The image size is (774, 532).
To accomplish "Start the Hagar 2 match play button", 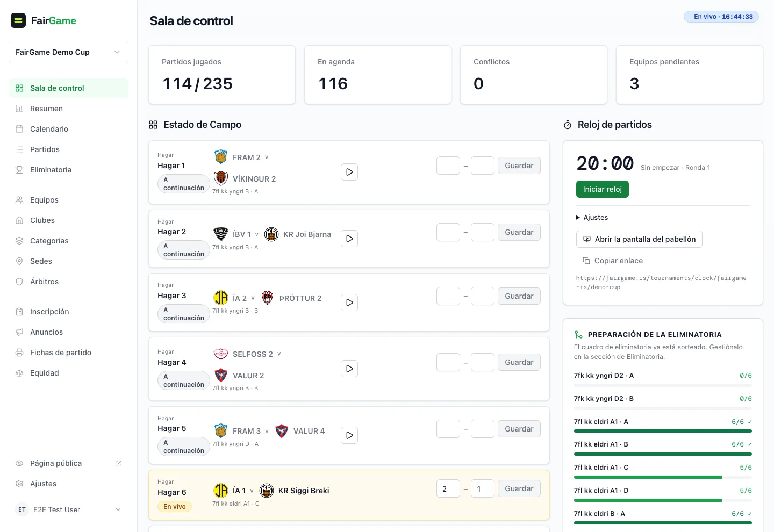I will [x=349, y=239].
